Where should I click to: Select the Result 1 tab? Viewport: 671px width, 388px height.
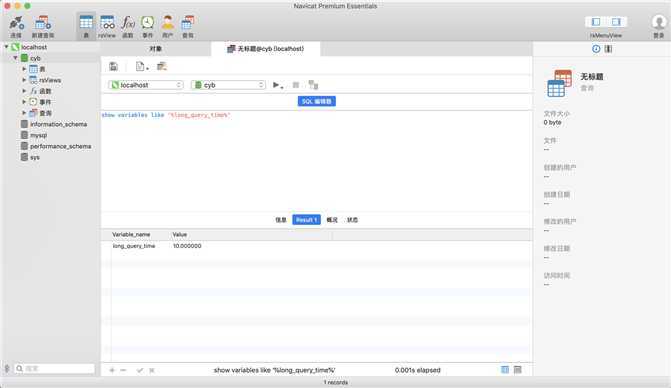point(306,220)
